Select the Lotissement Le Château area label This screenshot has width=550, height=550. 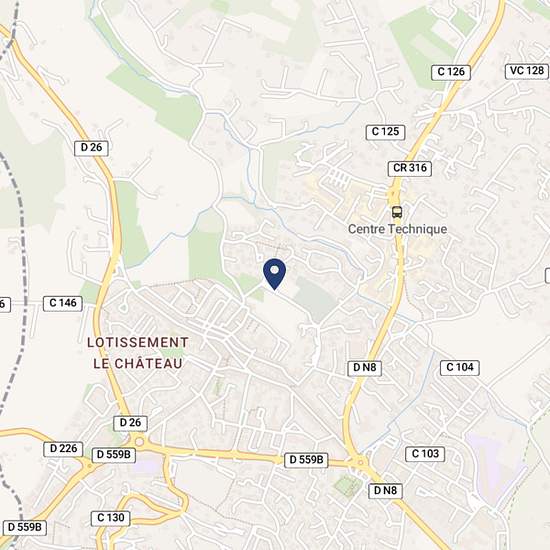(x=138, y=353)
